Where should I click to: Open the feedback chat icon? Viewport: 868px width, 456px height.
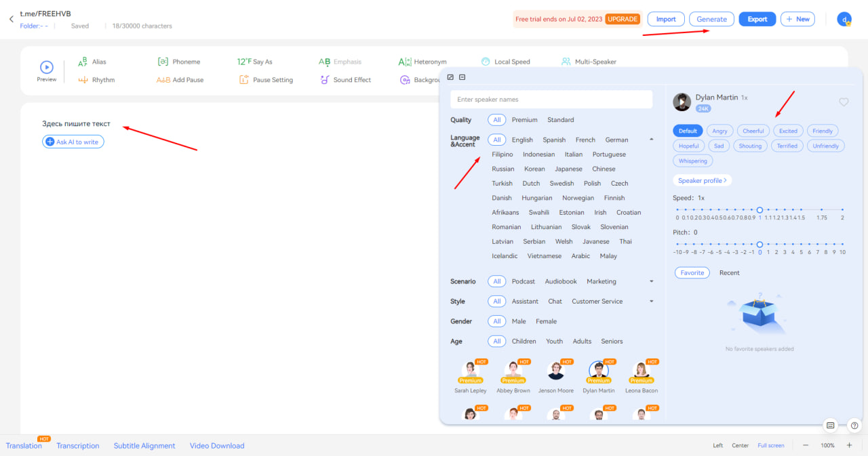(x=831, y=426)
